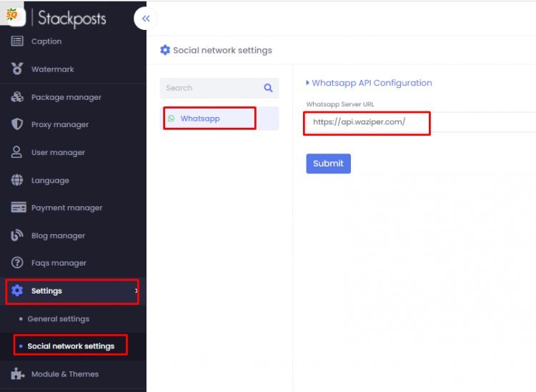This screenshot has width=536, height=392.
Task: Click the Proxy manager shield icon
Action: [x=17, y=124]
